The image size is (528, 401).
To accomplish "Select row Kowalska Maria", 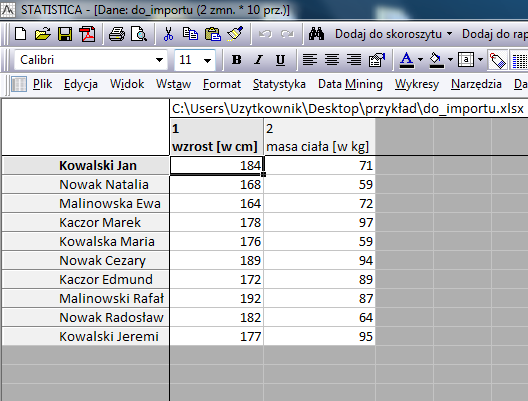I will pyautogui.click(x=86, y=241).
